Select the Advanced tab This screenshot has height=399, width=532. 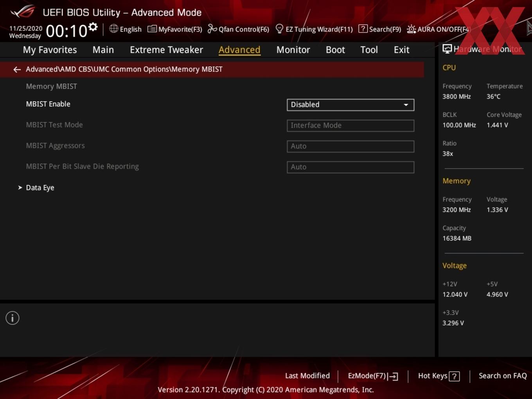point(239,50)
